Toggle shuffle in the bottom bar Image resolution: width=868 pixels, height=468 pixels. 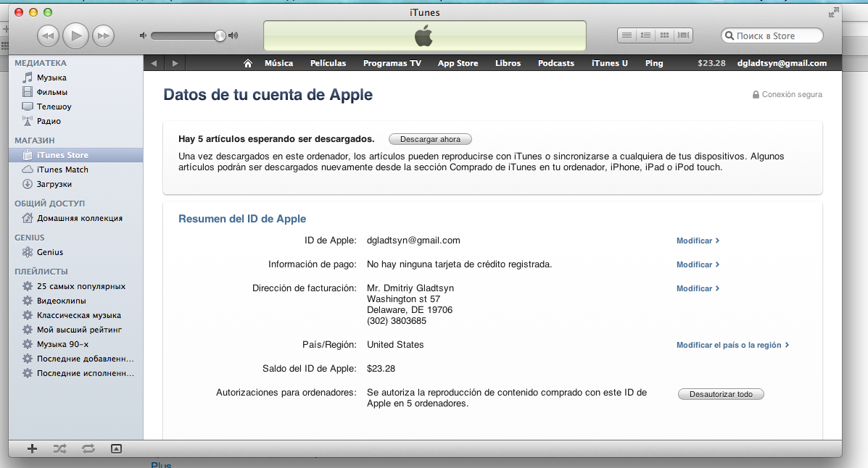[x=59, y=448]
